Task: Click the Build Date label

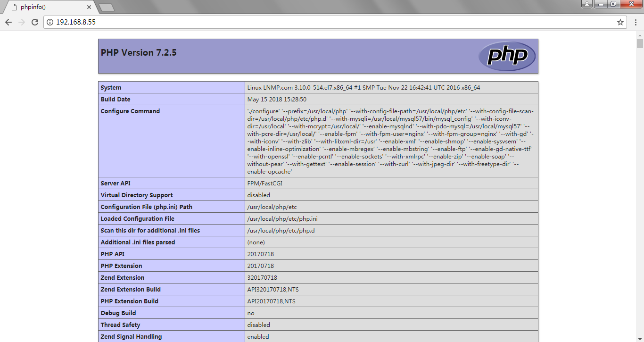Action: click(x=116, y=100)
